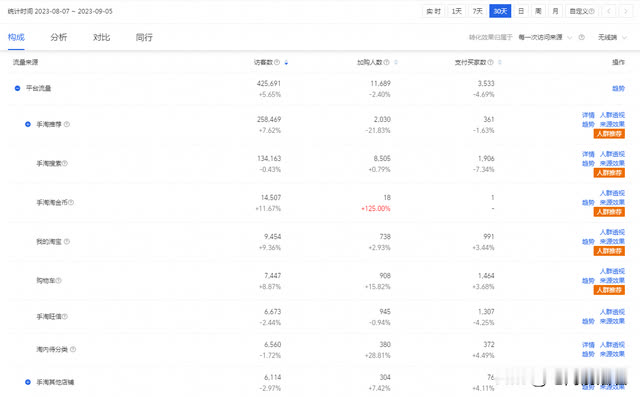Open 人群透视 link for 手淘推荐 row
640x397 pixels.
pyautogui.click(x=612, y=115)
